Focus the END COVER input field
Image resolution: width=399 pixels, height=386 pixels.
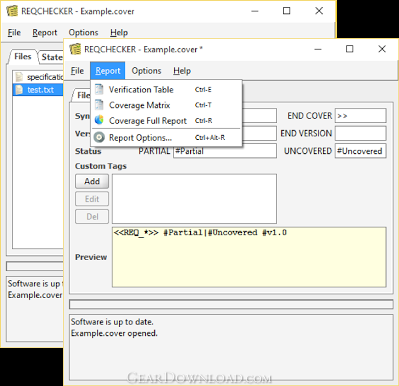pos(361,116)
